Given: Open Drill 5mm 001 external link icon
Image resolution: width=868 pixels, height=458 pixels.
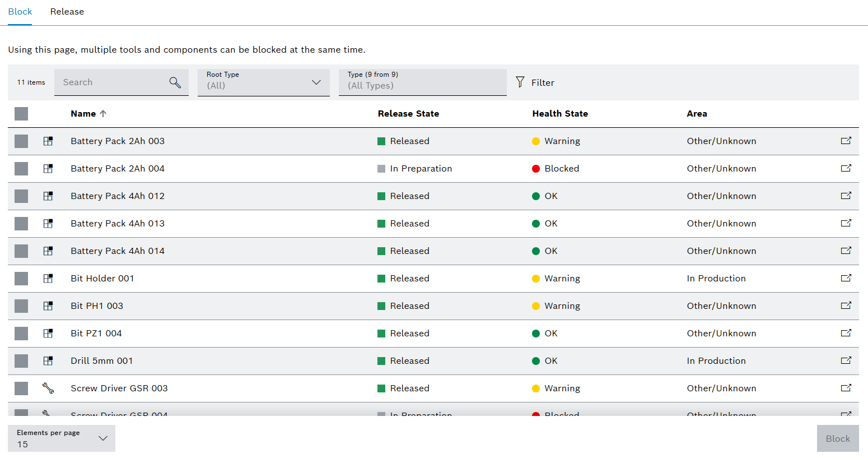Looking at the screenshot, I should (846, 360).
